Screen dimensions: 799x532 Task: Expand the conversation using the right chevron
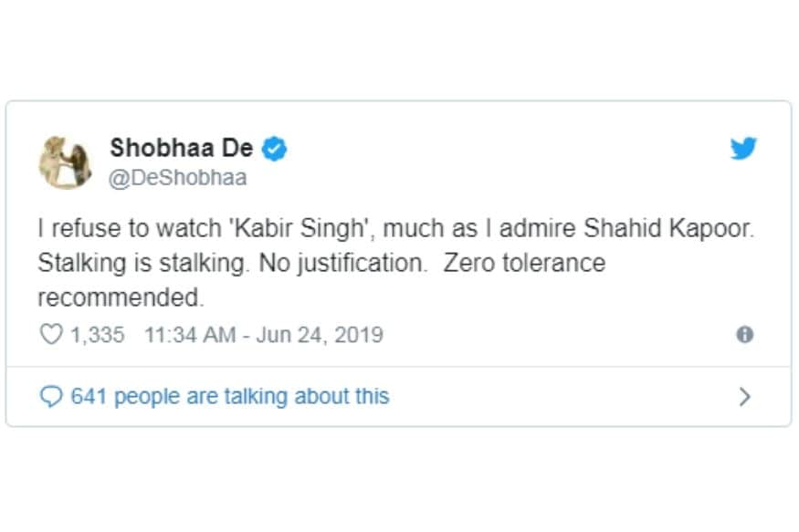tap(744, 397)
